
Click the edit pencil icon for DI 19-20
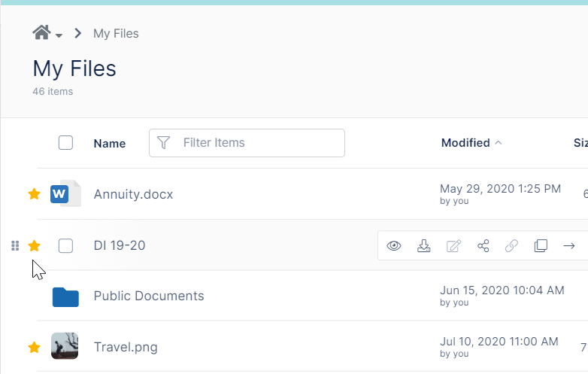pyautogui.click(x=453, y=245)
